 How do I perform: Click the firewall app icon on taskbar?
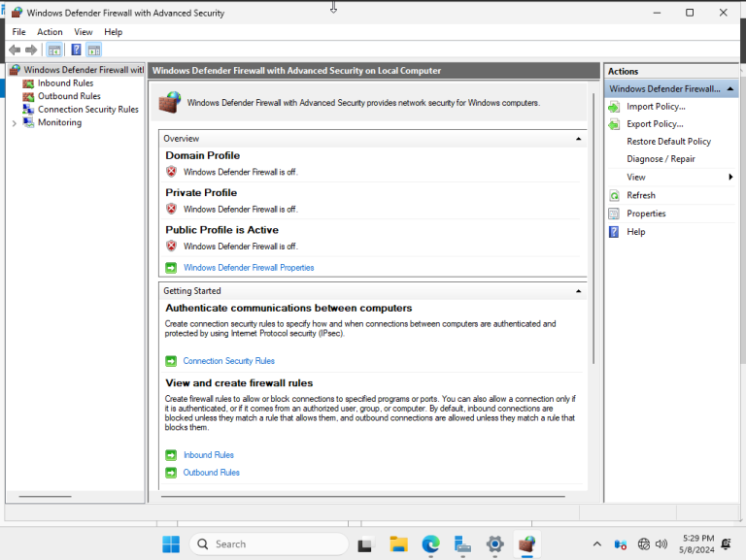click(526, 544)
